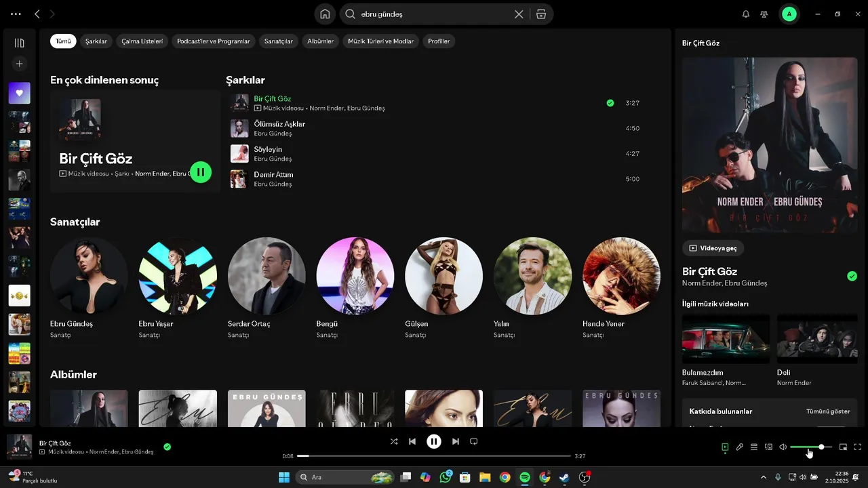Open the Liked Songs heart playlist
The width and height of the screenshot is (868, 488).
coord(19,93)
